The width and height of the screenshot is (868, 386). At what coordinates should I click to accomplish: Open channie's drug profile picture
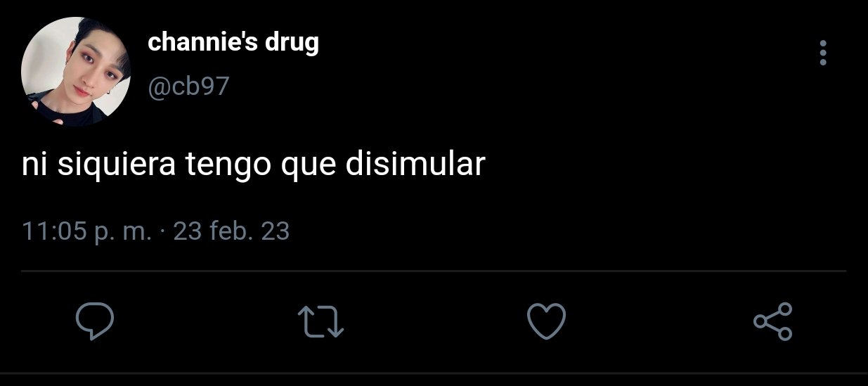76,72
